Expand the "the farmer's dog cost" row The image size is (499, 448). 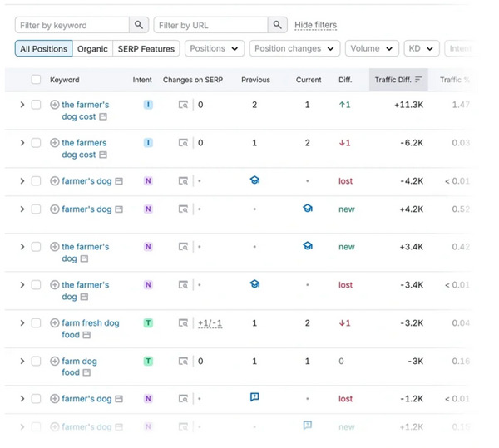pyautogui.click(x=22, y=105)
